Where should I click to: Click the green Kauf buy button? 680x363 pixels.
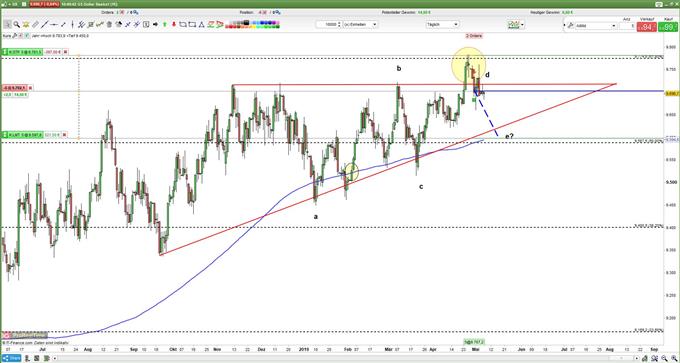point(668,26)
